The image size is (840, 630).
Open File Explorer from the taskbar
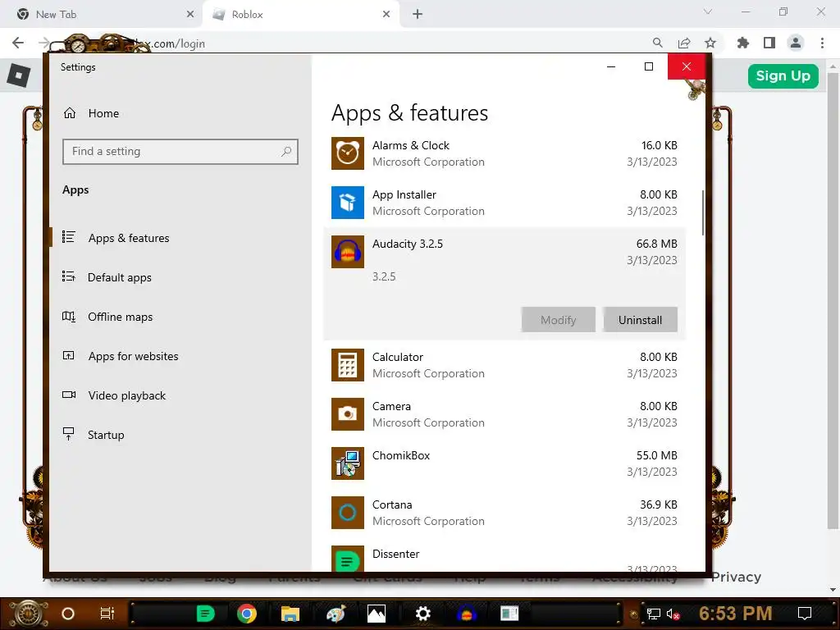tap(290, 614)
